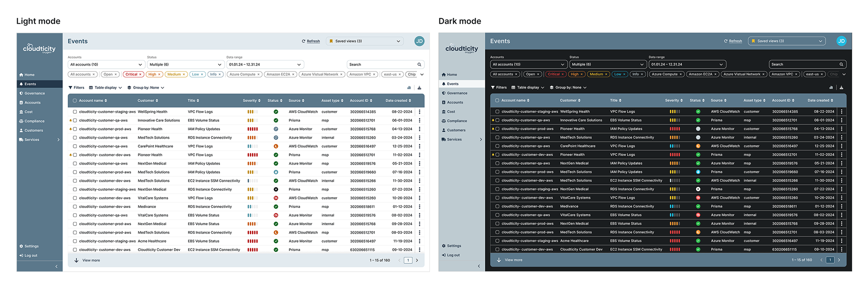Screen dimensions: 868x293
Task: Click the Search field in dark mode
Action: pos(808,64)
